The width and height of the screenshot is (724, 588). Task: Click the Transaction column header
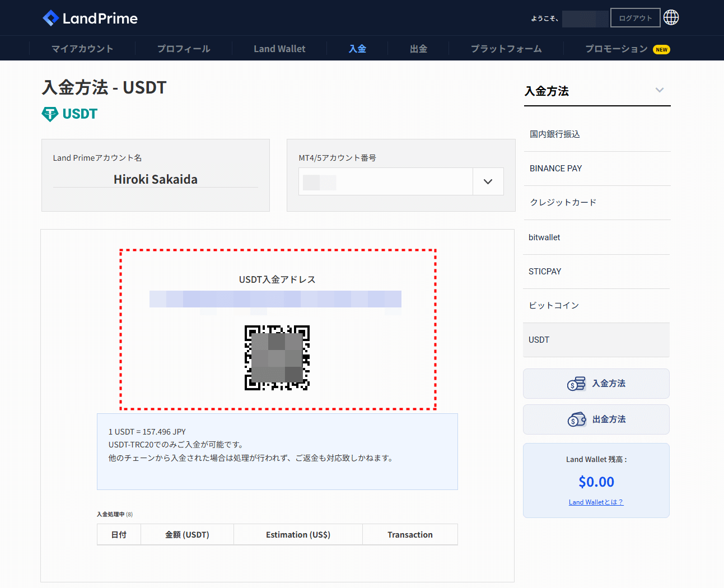point(410,535)
